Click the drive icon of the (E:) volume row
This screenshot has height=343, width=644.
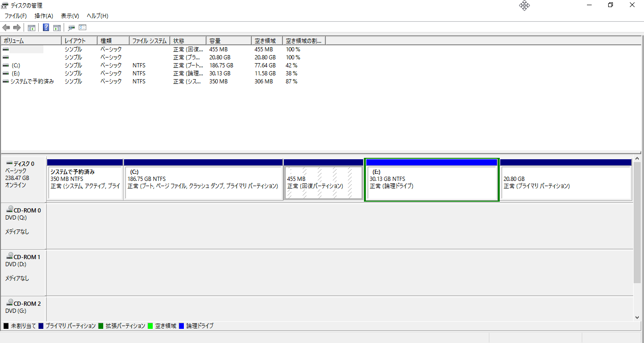6,73
